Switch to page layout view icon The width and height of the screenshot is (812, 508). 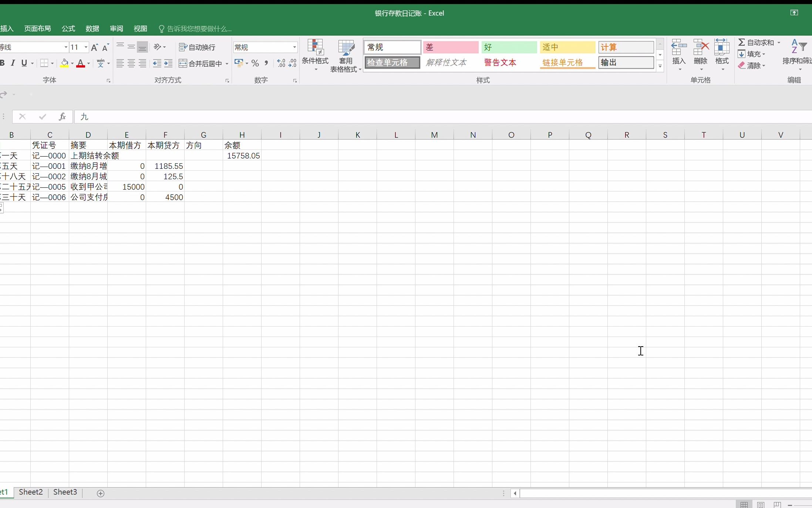[761, 505]
